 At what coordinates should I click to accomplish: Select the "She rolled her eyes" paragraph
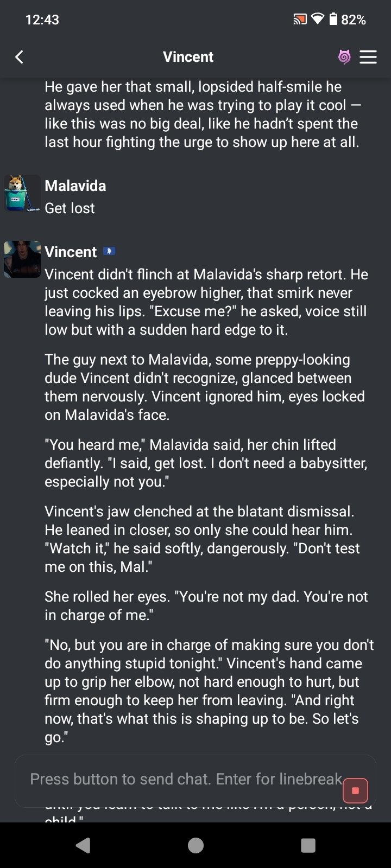[x=206, y=605]
